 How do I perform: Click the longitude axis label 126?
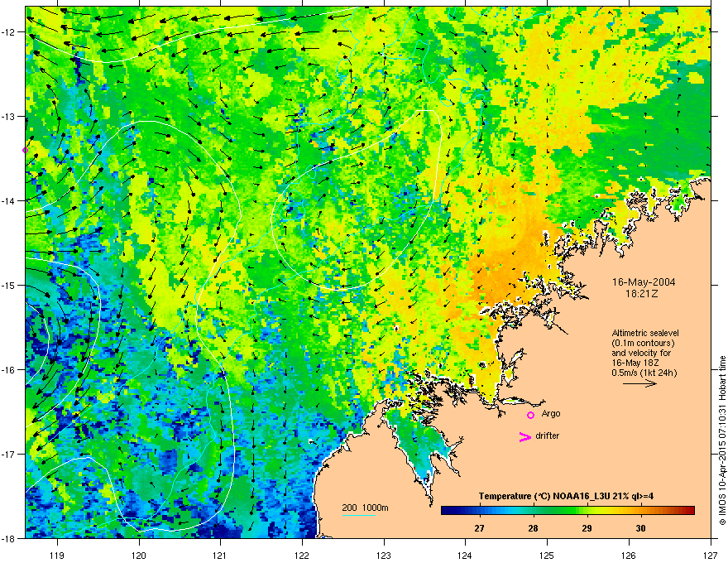pyautogui.click(x=629, y=555)
